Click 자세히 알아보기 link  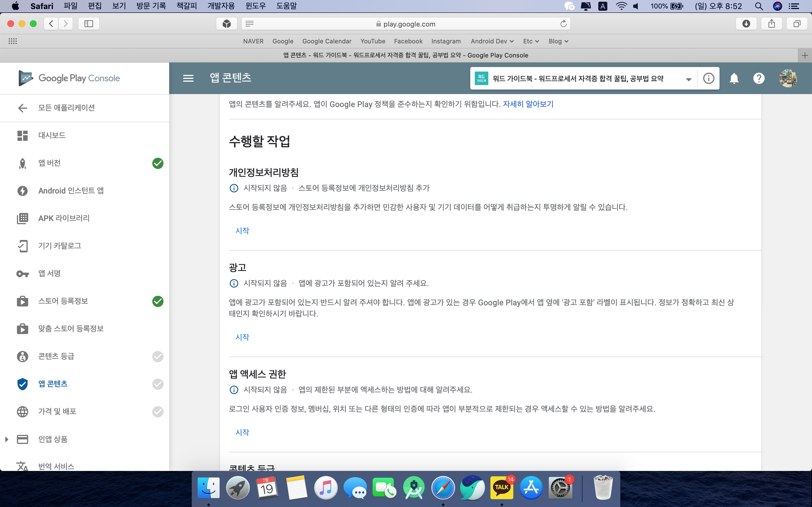point(528,104)
